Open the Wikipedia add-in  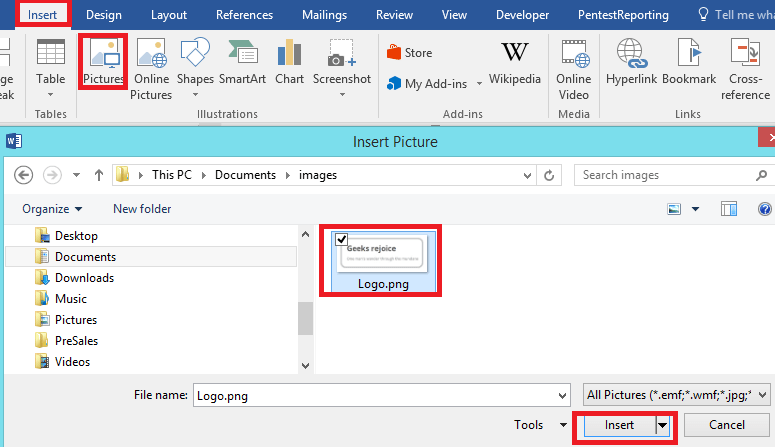(515, 62)
